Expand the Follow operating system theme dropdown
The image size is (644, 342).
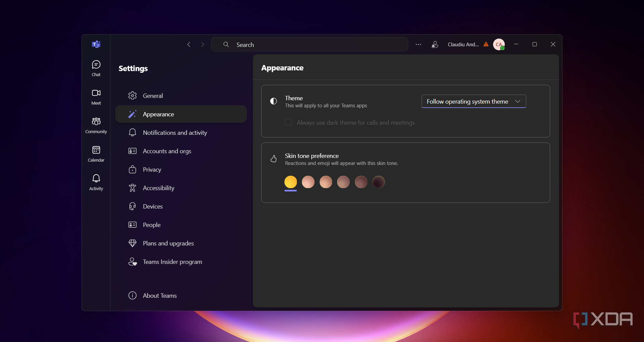point(474,101)
